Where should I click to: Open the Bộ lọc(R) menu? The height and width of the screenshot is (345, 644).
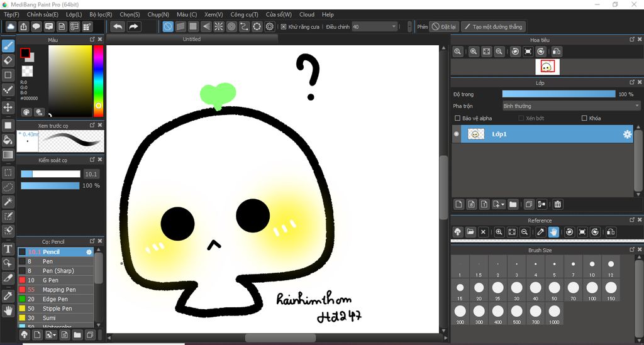(101, 14)
